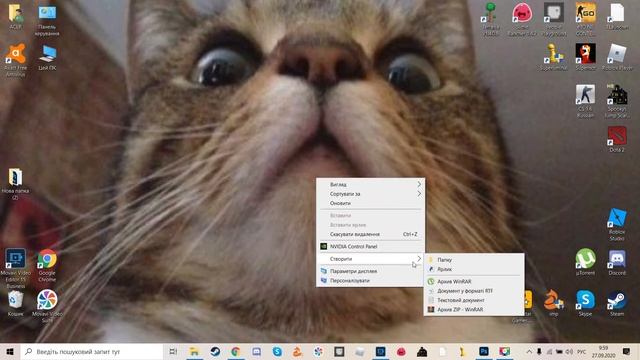The width and height of the screenshot is (640, 360).
Task: Open the volume control in system tray
Action: pyautogui.click(x=569, y=351)
